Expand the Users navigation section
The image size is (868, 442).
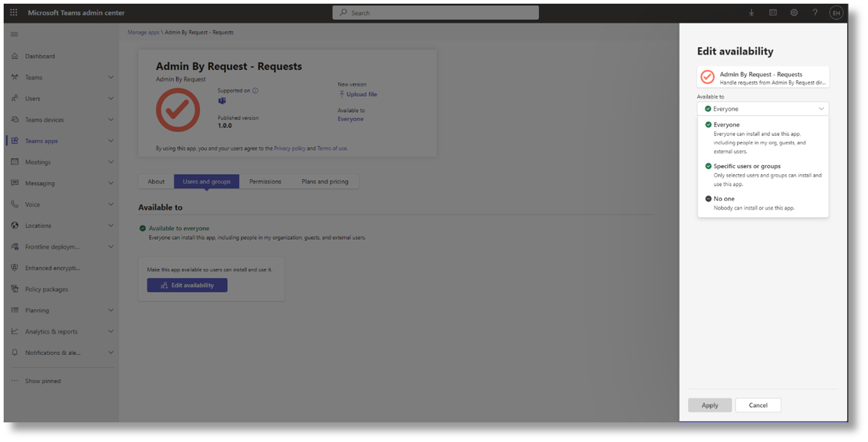click(x=111, y=99)
